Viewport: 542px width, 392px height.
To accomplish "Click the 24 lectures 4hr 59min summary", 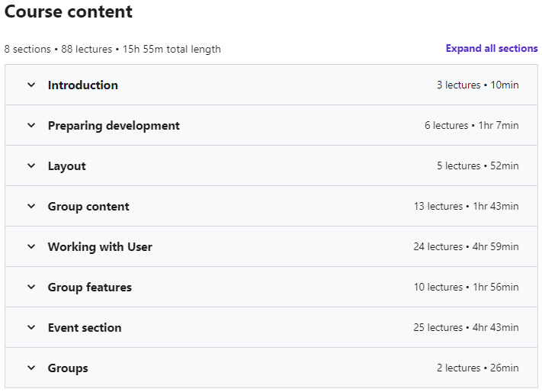I will (466, 247).
